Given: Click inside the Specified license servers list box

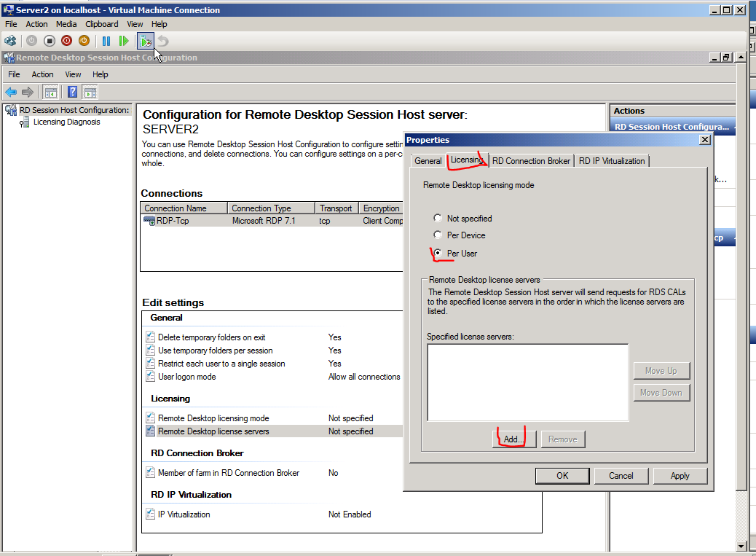Looking at the screenshot, I should pyautogui.click(x=527, y=383).
